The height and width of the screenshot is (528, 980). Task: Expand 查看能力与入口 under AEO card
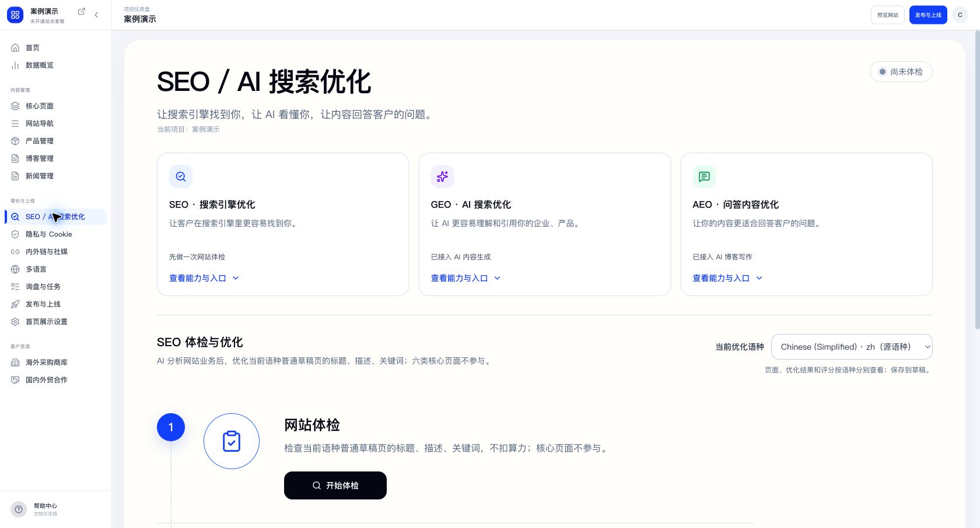pyautogui.click(x=727, y=278)
